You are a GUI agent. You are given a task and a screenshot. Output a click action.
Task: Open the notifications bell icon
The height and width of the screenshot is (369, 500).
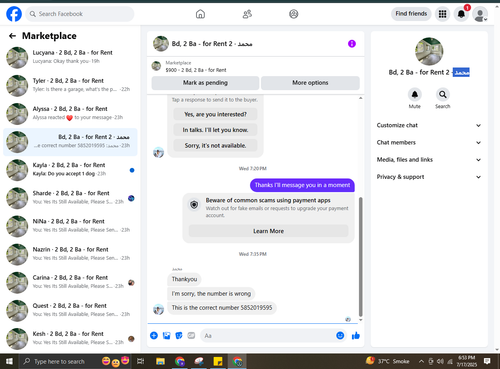point(461,14)
